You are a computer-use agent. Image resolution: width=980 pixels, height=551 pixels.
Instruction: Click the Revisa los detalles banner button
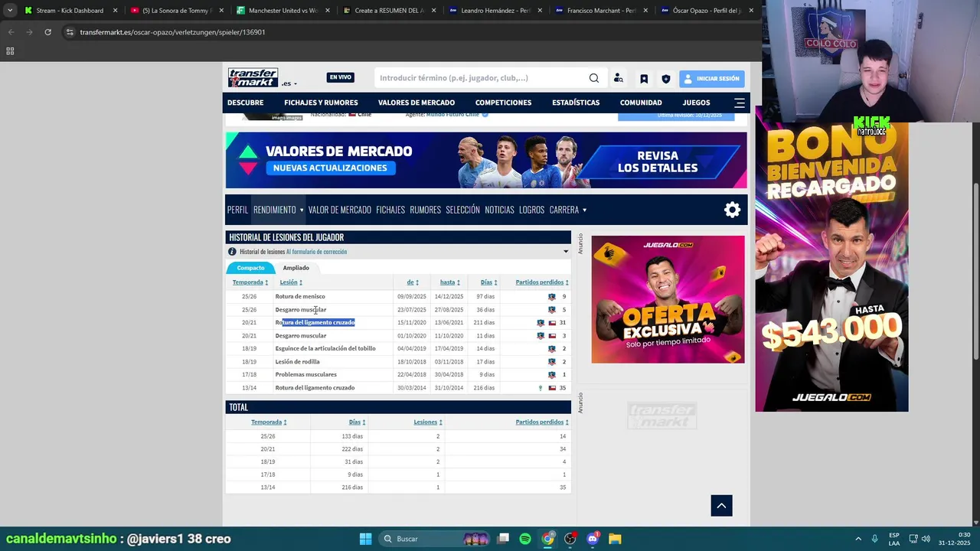tap(658, 161)
